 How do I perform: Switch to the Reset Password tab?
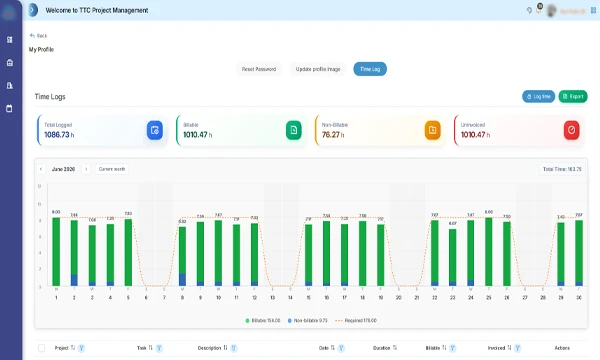259,69
